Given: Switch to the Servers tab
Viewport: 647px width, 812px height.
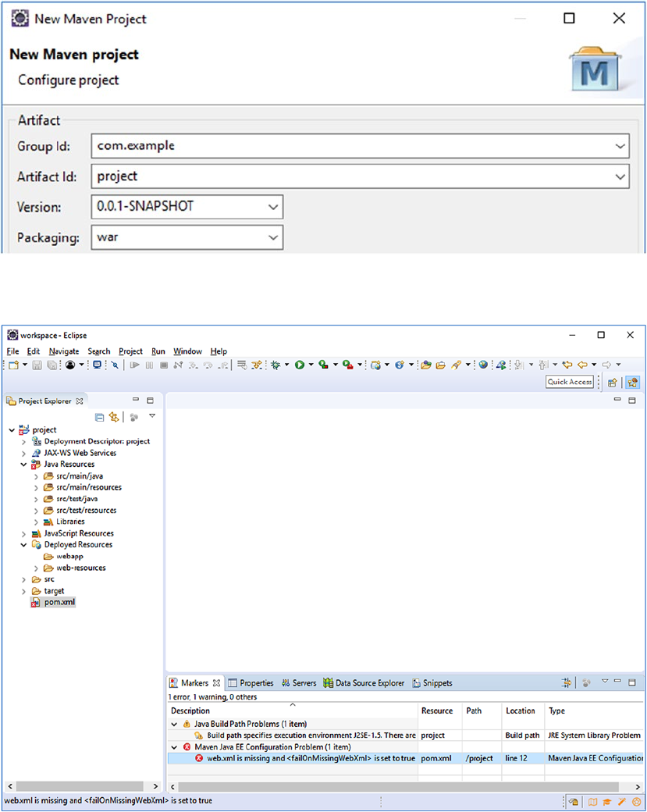Looking at the screenshot, I should 299,683.
